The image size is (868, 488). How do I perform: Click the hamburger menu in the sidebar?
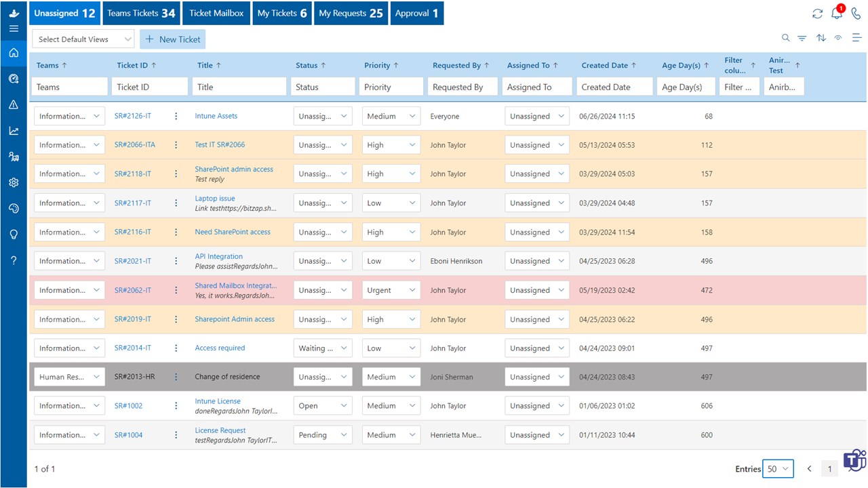coord(14,28)
